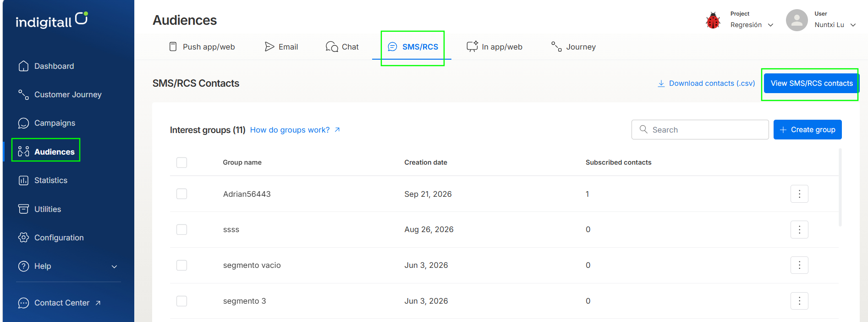Switch to the Journey tab

tap(573, 47)
